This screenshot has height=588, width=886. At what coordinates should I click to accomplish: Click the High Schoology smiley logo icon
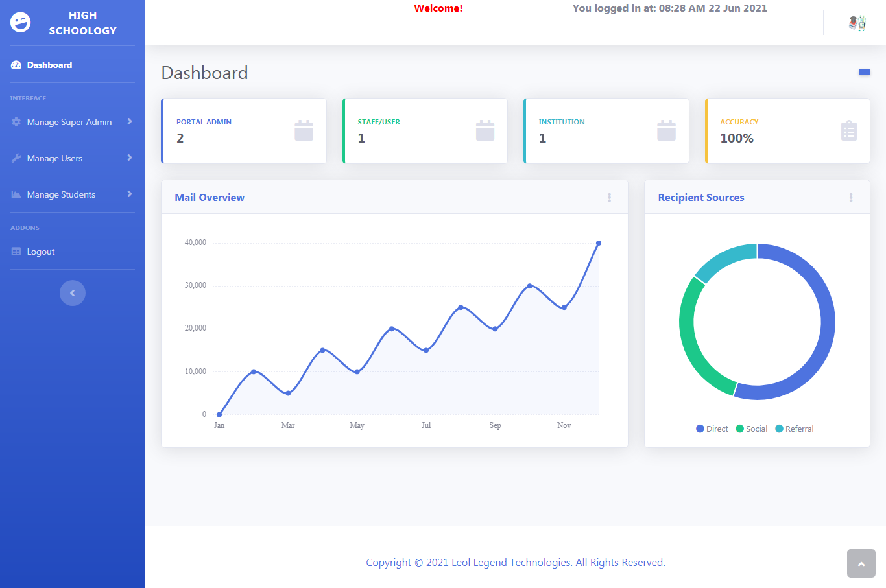click(x=20, y=23)
